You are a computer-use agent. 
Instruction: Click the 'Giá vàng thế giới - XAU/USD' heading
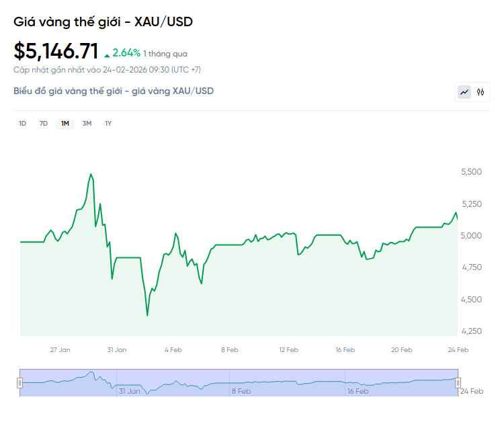tap(103, 22)
